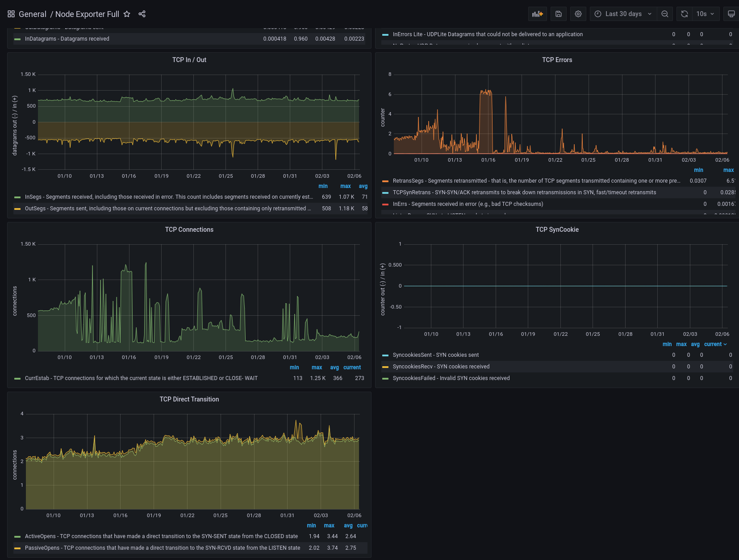Toggle InDatagrams series in legend
This screenshot has height=560, width=739.
67,39
